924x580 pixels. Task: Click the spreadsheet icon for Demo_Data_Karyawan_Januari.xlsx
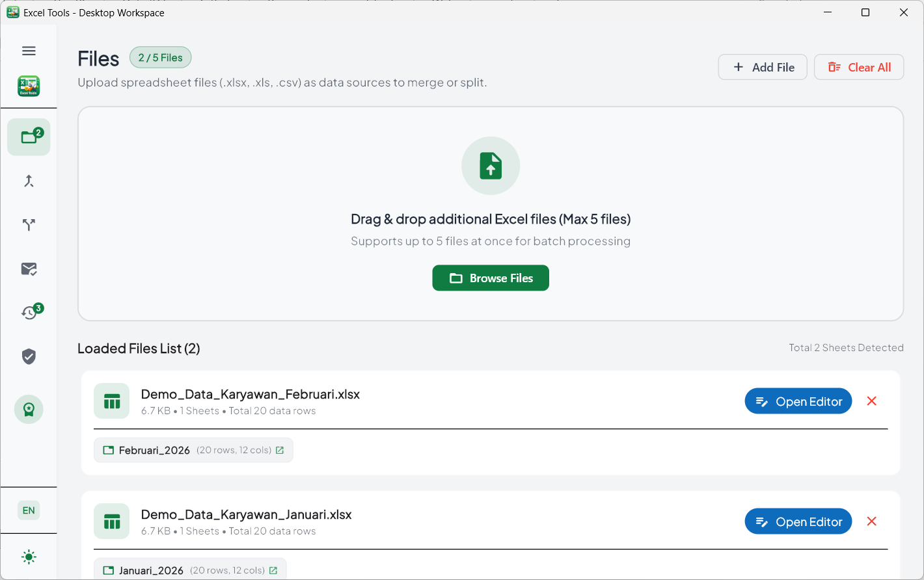pos(112,521)
